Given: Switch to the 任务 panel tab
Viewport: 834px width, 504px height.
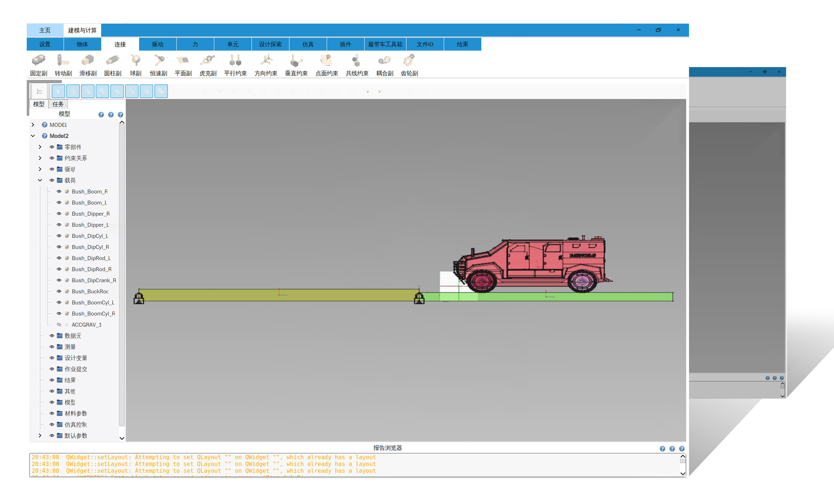Looking at the screenshot, I should coord(58,104).
